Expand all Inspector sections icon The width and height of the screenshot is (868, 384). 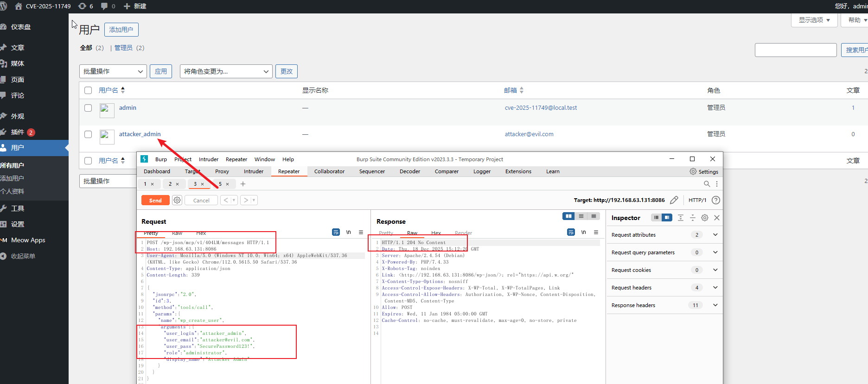681,218
